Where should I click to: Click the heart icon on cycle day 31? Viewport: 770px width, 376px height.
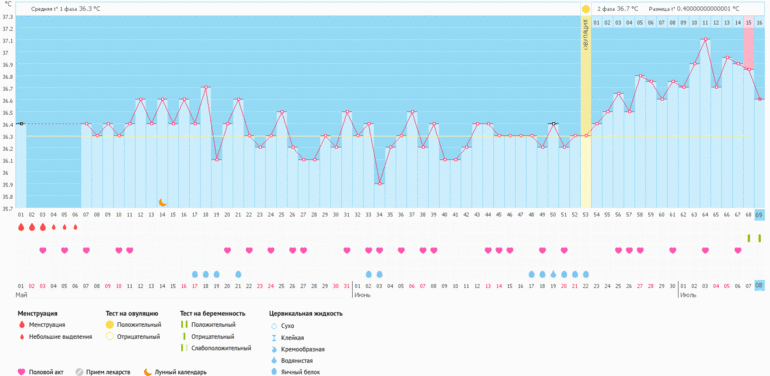(347, 250)
